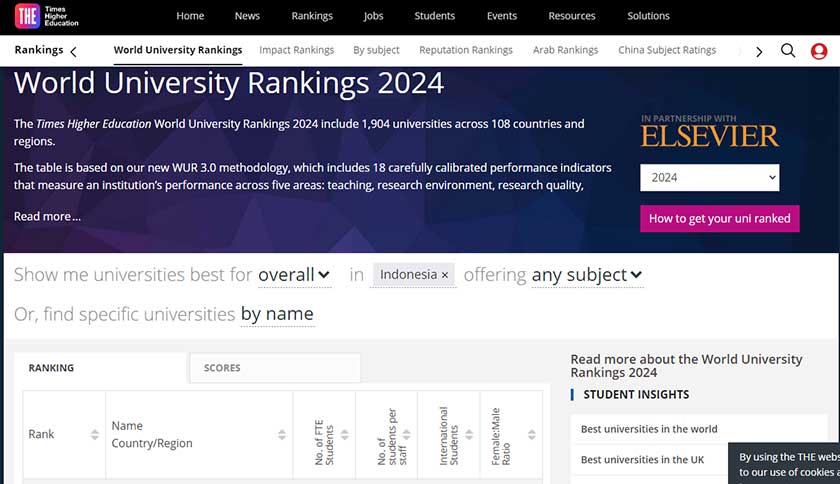Open 'Best universities in the world' link

[x=649, y=429]
